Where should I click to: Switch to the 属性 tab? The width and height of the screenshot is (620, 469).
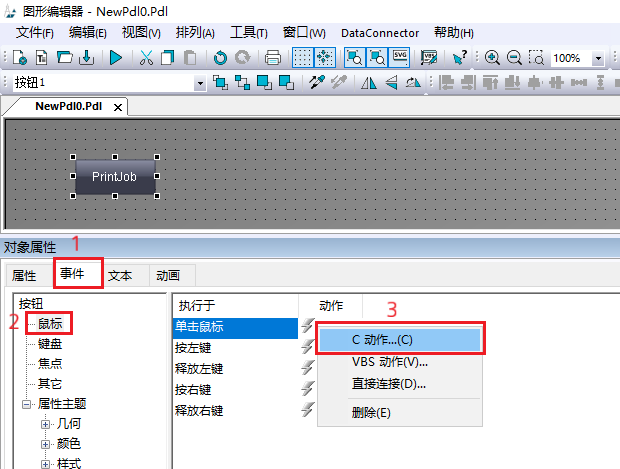24,276
